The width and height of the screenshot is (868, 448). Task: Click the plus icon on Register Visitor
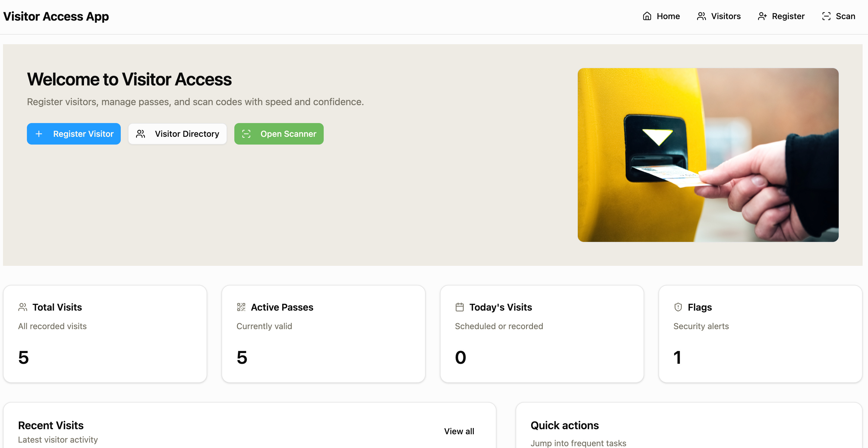point(39,134)
